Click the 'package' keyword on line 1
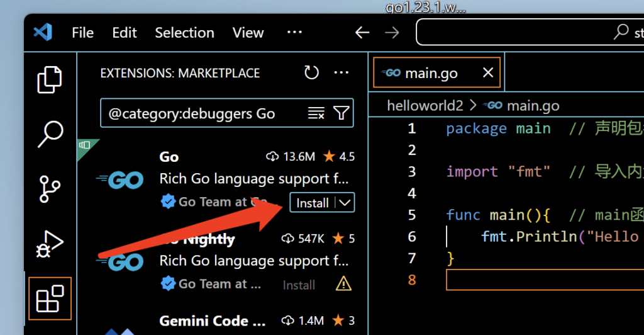This screenshot has height=335, width=644. tap(477, 128)
